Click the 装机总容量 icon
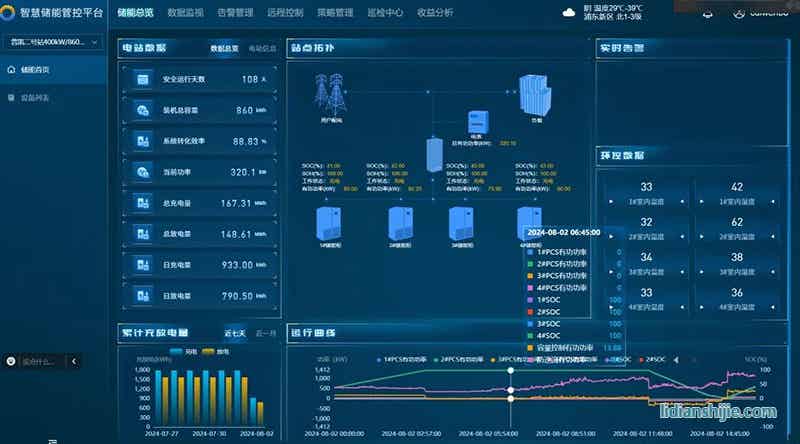Viewport: 800px width, 444px height. [x=143, y=110]
